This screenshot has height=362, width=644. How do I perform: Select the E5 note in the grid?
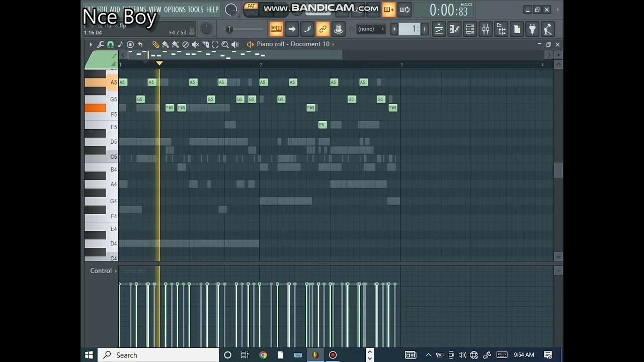[x=323, y=125]
